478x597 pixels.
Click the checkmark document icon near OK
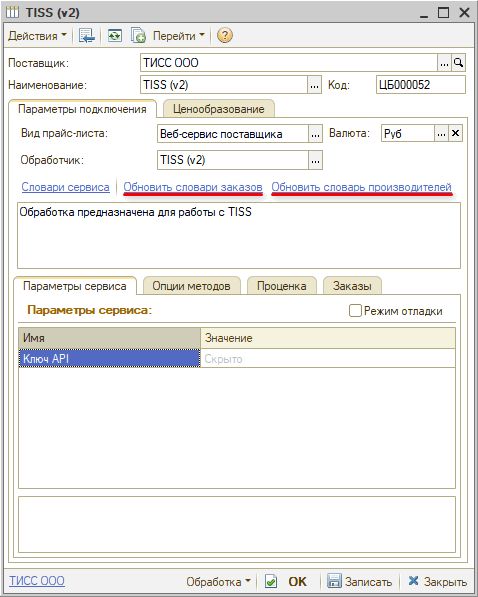(271, 582)
